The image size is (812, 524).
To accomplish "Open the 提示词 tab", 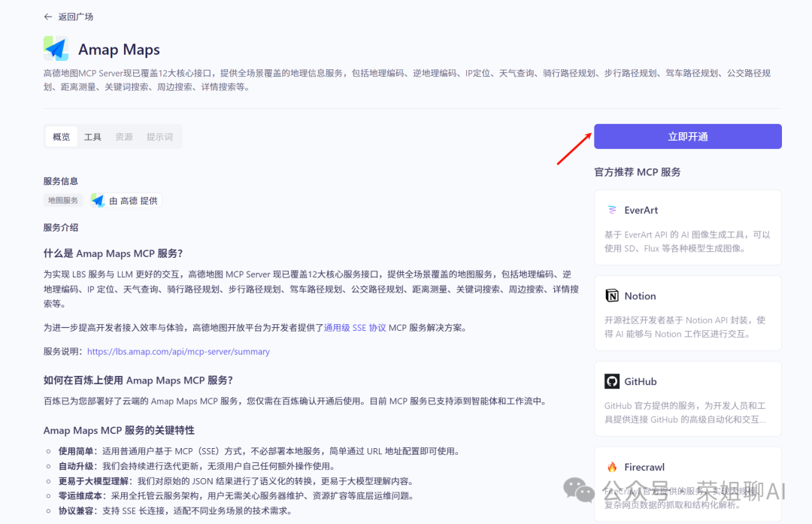I will pos(159,136).
